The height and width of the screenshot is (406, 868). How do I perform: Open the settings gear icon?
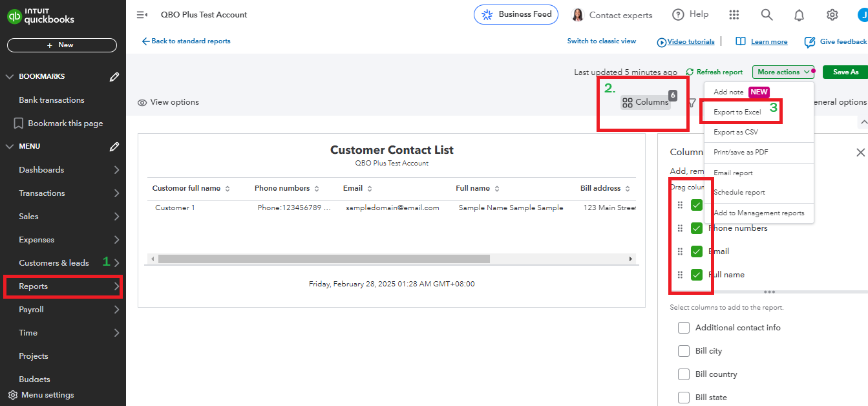(832, 15)
